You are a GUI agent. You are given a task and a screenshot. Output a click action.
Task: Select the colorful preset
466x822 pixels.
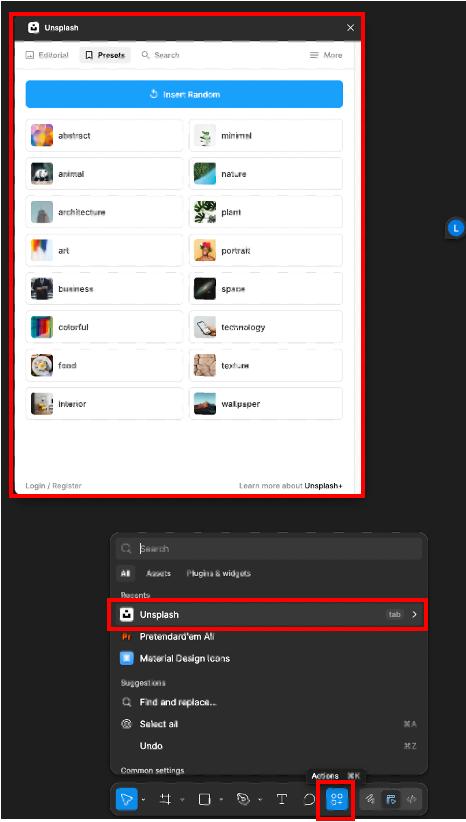(104, 327)
